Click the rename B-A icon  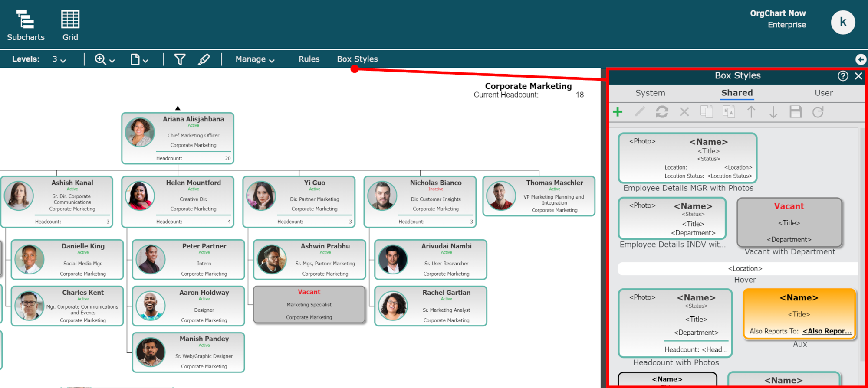[729, 112]
